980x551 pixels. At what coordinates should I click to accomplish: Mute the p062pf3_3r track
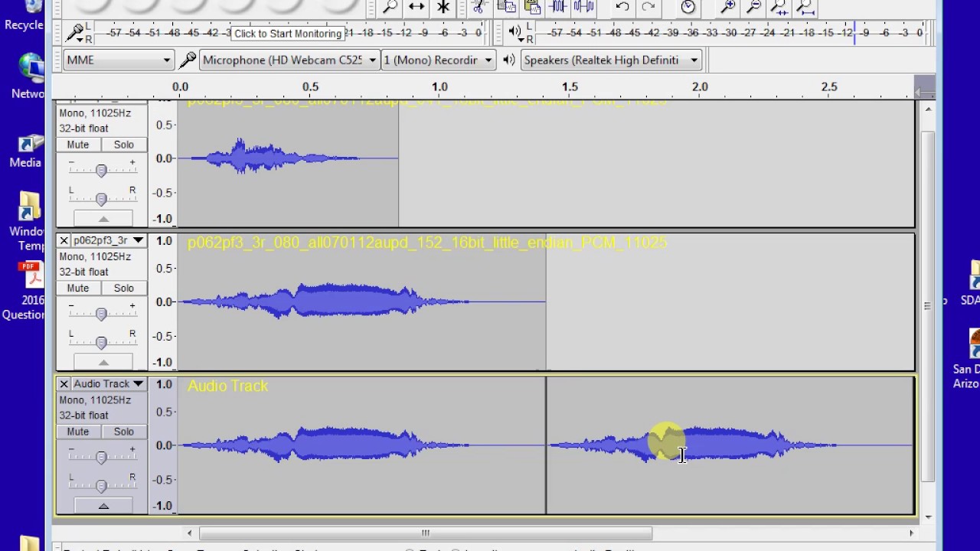point(77,288)
